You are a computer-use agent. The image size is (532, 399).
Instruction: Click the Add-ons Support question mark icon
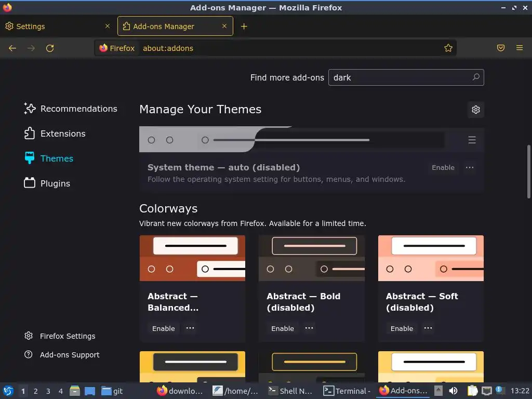(x=29, y=354)
